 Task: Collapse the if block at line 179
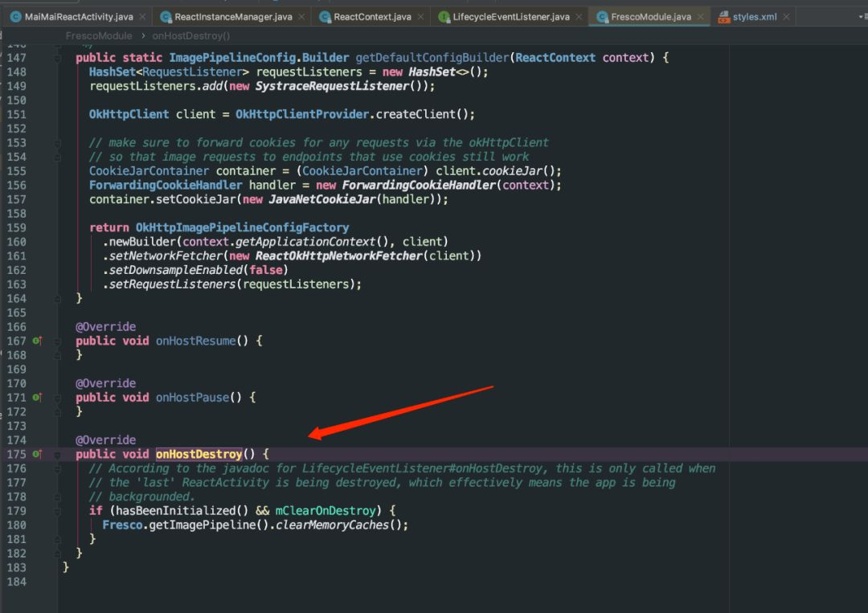(58, 511)
